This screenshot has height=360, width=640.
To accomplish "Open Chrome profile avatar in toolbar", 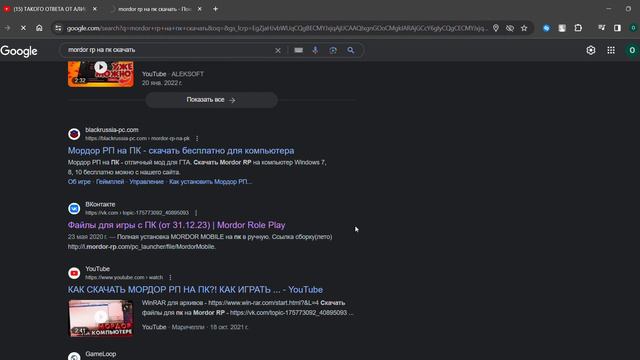I will 633,28.
